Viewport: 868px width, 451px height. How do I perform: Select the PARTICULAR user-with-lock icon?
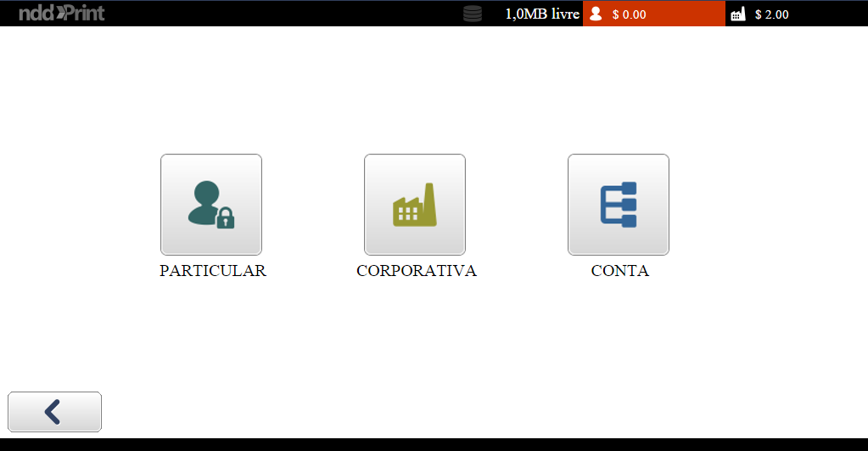tap(210, 205)
